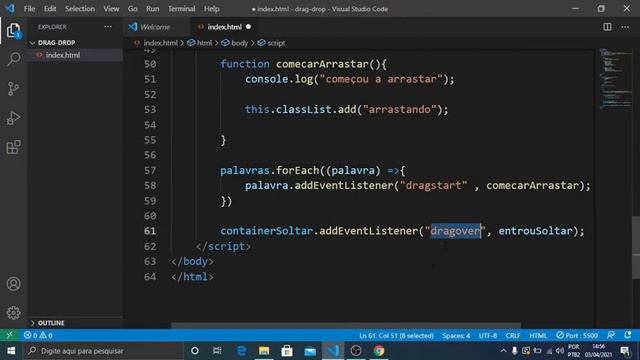This screenshot has width=640, height=360.
Task: Launch Google Chrome from taskbar
Action: pyautogui.click(x=379, y=351)
